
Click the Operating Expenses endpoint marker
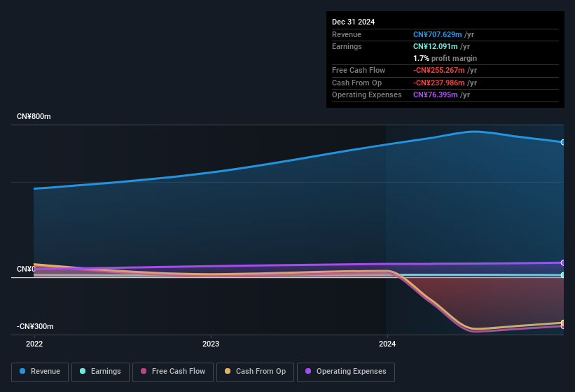[x=563, y=262]
